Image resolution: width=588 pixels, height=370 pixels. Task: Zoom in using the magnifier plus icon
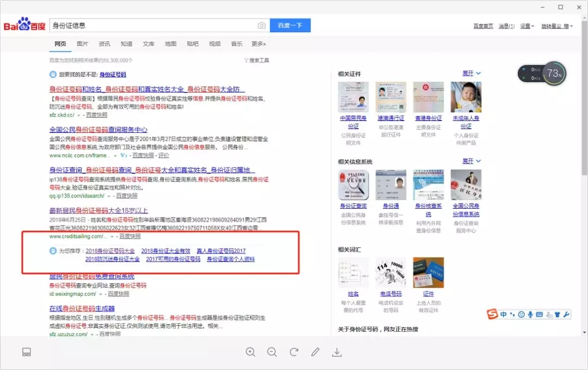click(250, 352)
